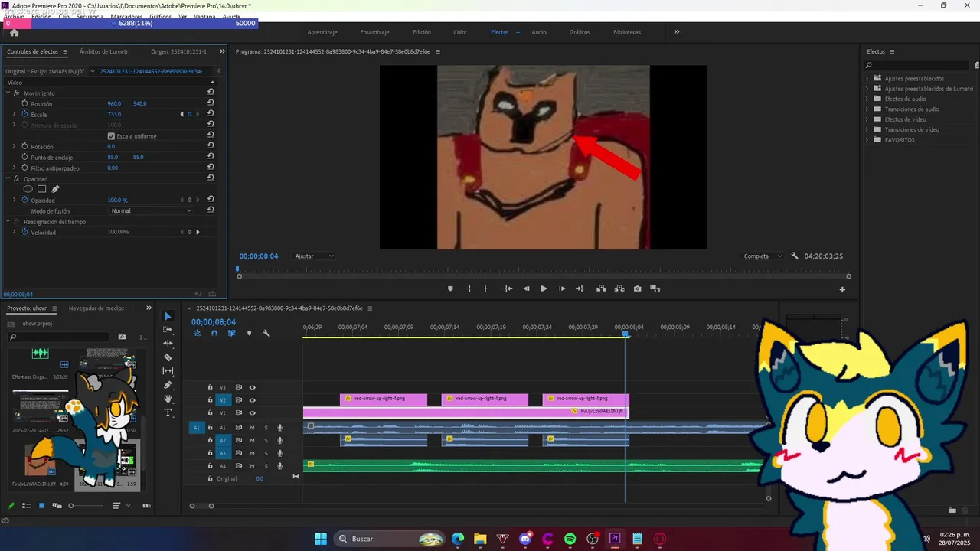Select the Pen tool in the timeline toolbar
Screen dimensions: 980x551
pyautogui.click(x=168, y=385)
